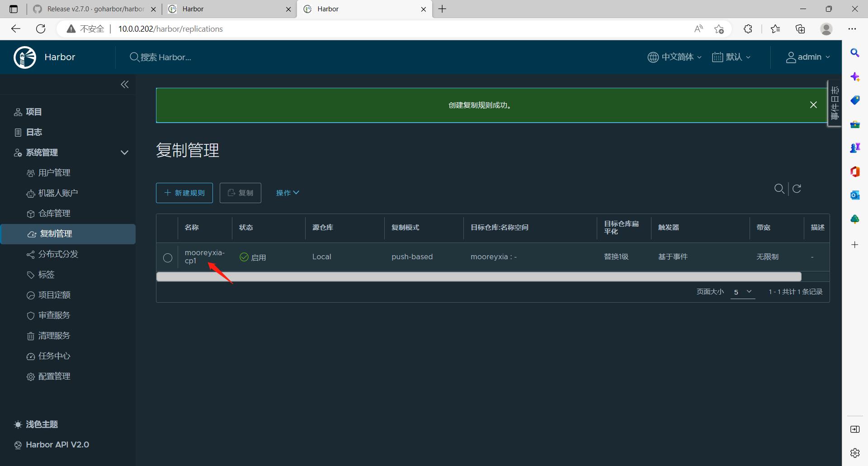Image resolution: width=868 pixels, height=466 pixels.
Task: Toggle the Edge sidebar panel layout icon
Action: tap(855, 429)
